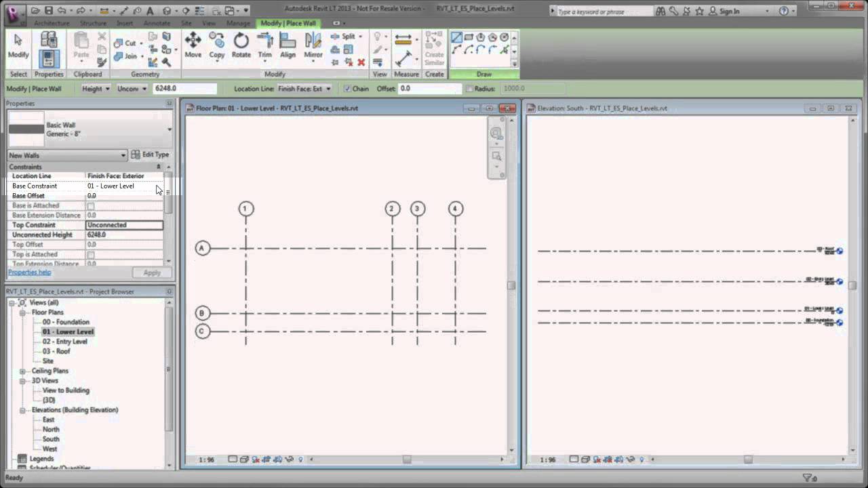Image resolution: width=868 pixels, height=488 pixels.
Task: Click the greyed Apply button
Action: click(152, 272)
